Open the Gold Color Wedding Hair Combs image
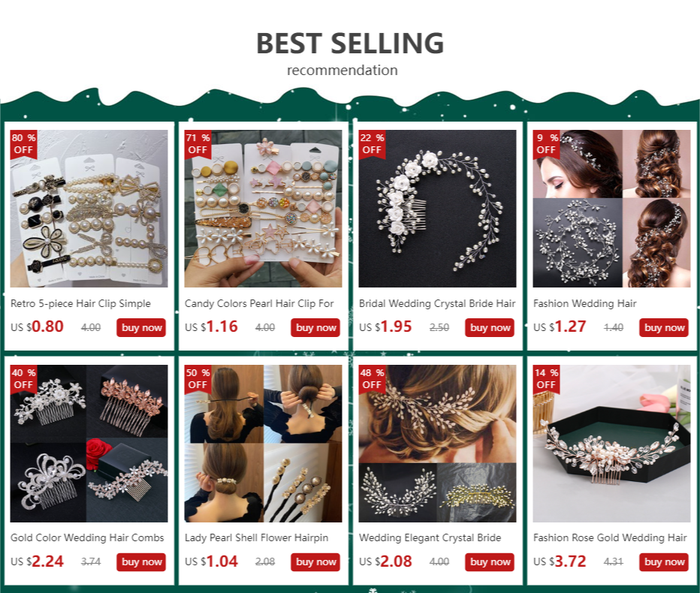Screen dimensions: 700x593 89,444
